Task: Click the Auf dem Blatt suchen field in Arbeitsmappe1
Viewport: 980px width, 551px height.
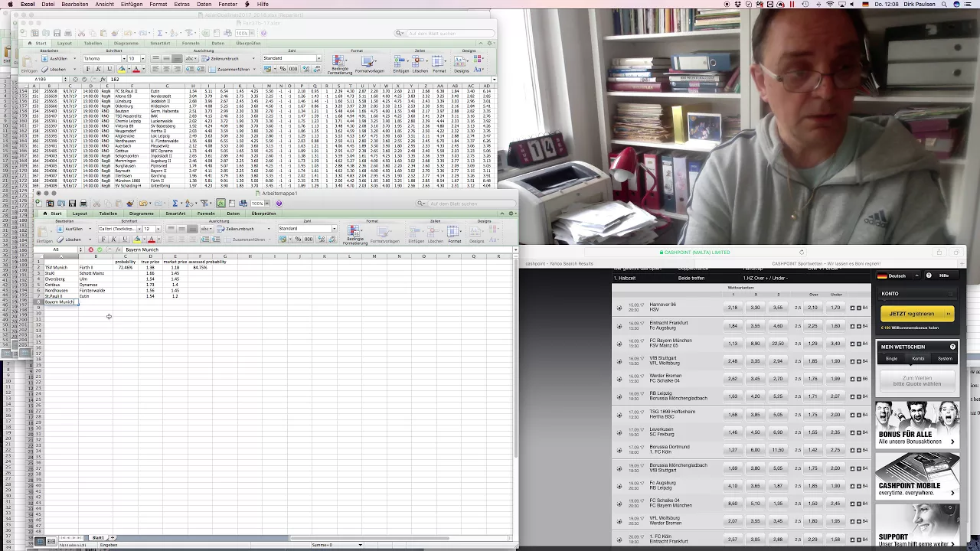Action: 466,204
